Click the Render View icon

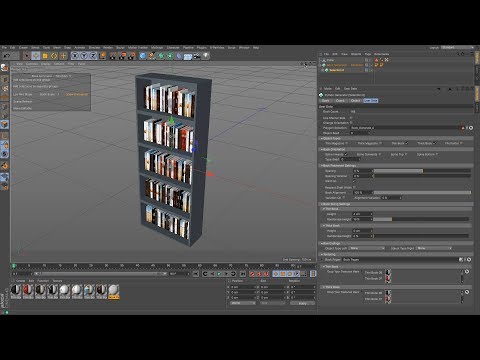[114, 56]
